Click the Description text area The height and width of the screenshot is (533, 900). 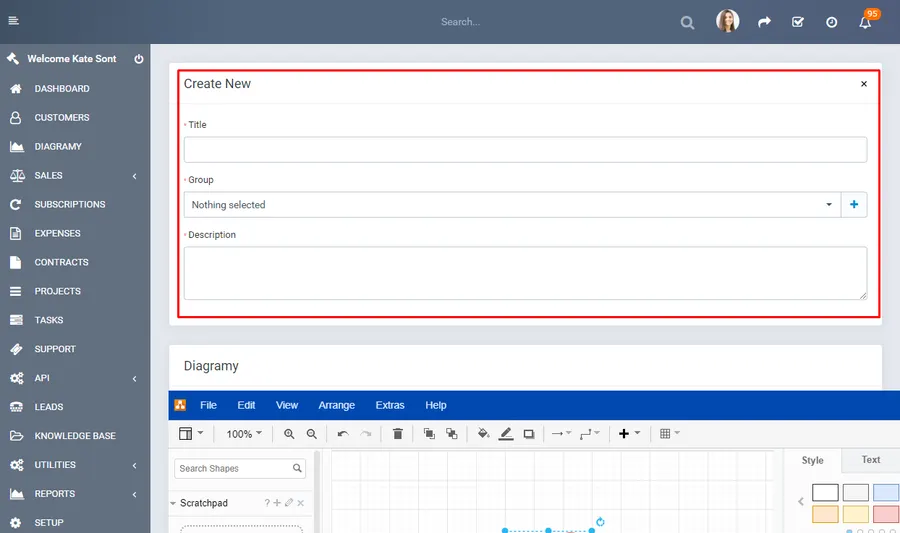point(525,273)
